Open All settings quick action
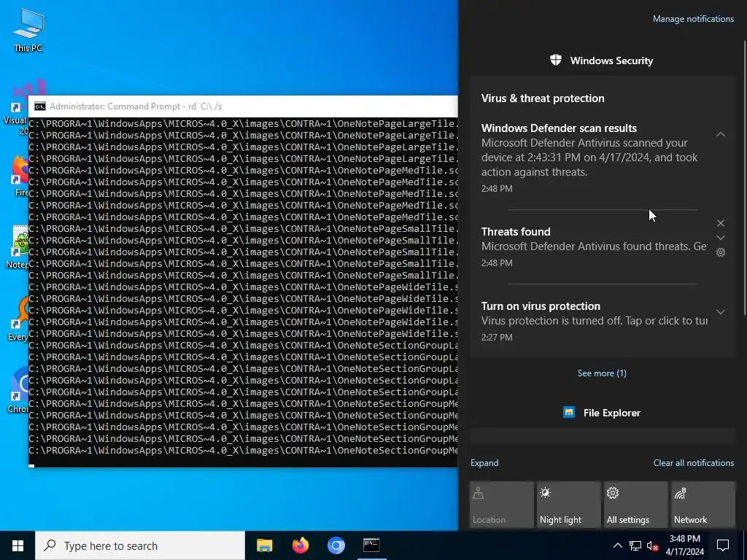Viewport: 747px width, 560px height. coord(635,505)
